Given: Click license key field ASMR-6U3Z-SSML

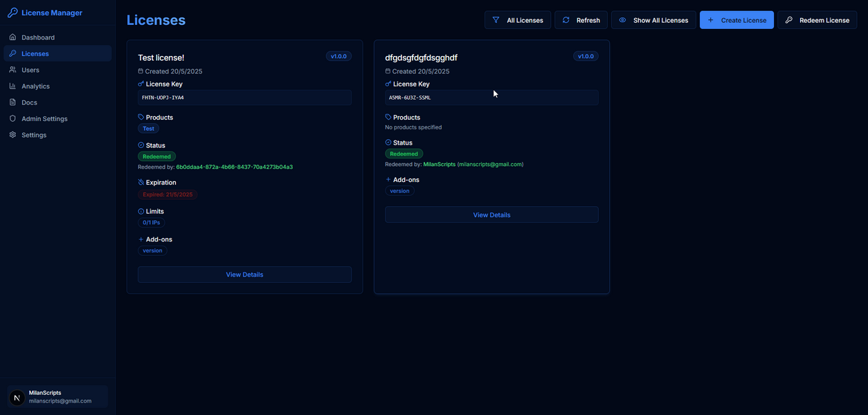Looking at the screenshot, I should click(x=491, y=98).
